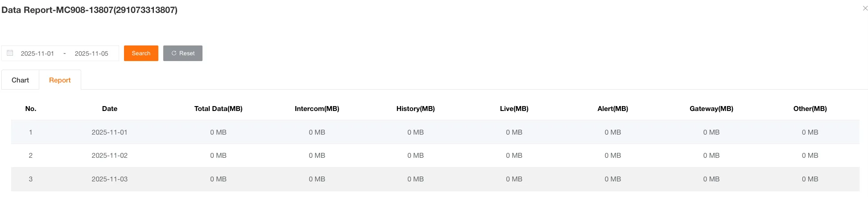Image resolution: width=868 pixels, height=197 pixels.
Task: Click the Live(MB) column header
Action: 514,109
